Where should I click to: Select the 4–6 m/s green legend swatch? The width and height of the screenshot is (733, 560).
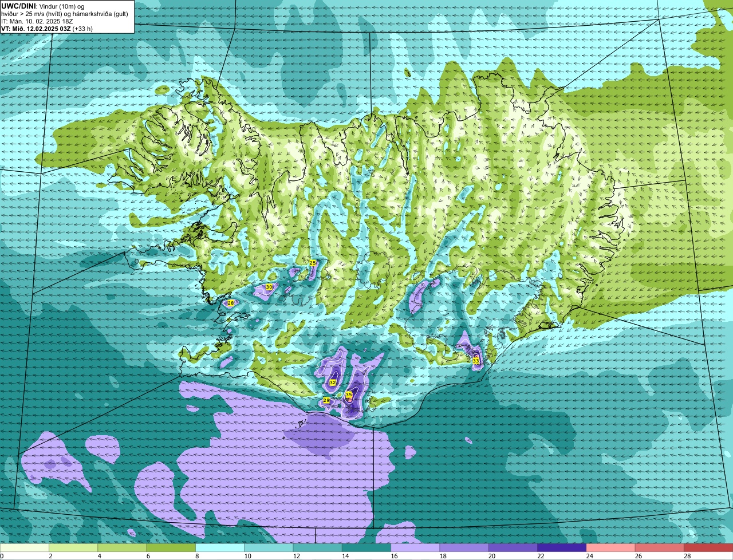[122, 547]
